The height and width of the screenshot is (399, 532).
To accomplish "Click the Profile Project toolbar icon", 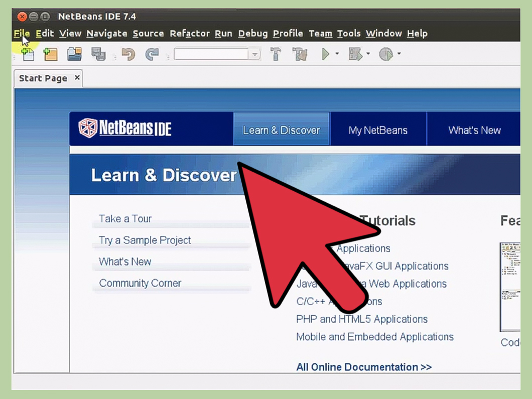I will click(x=386, y=54).
